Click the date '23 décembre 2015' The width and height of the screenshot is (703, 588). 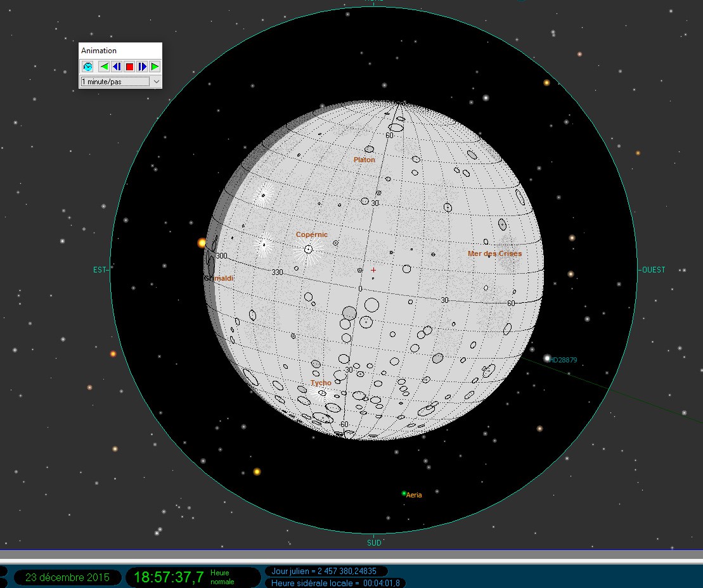[x=67, y=577]
